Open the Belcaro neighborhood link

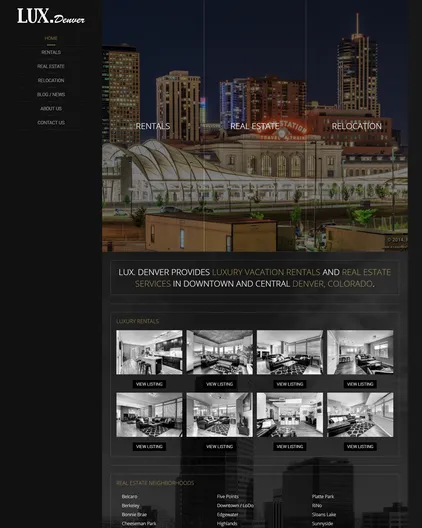point(129,497)
